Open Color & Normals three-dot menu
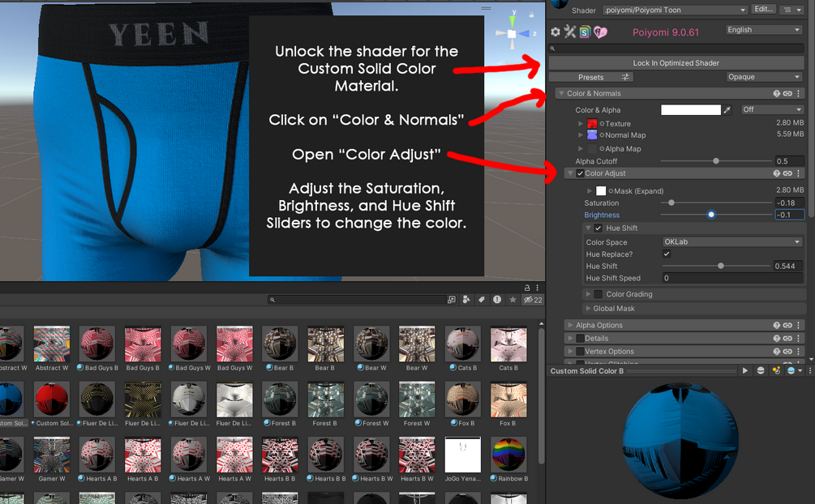The height and width of the screenshot is (504, 815). pos(799,93)
